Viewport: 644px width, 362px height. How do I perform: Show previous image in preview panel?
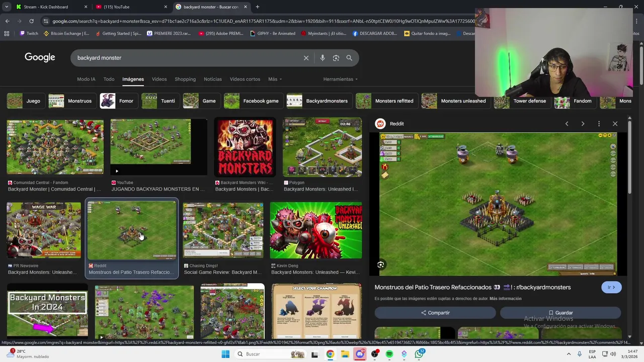(x=567, y=124)
